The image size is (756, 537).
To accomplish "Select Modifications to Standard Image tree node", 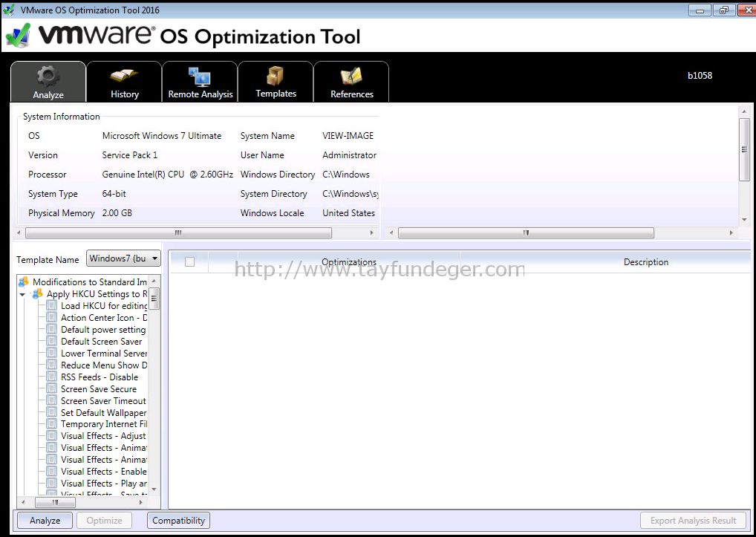I will pyautogui.click(x=90, y=281).
